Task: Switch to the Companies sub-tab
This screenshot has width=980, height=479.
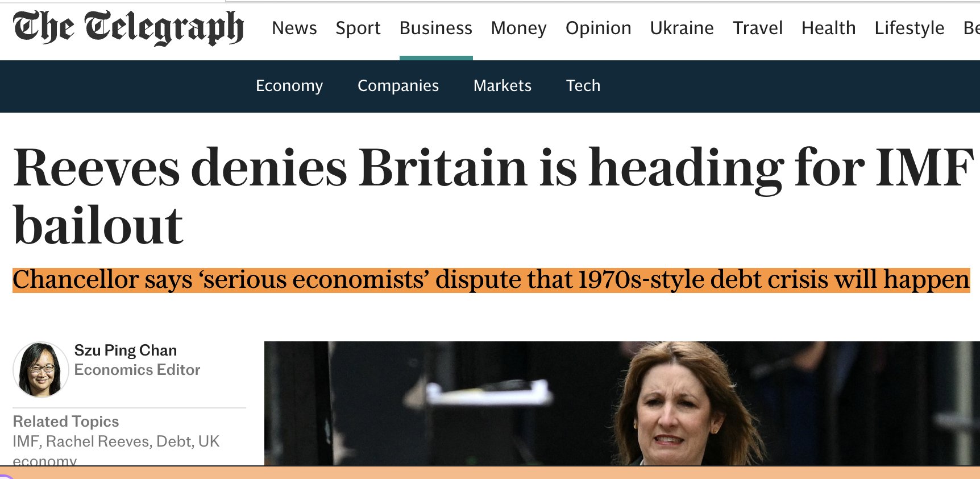Action: 398,85
